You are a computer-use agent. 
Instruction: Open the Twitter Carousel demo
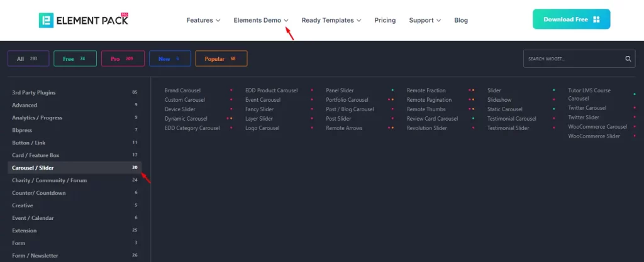[x=587, y=108]
